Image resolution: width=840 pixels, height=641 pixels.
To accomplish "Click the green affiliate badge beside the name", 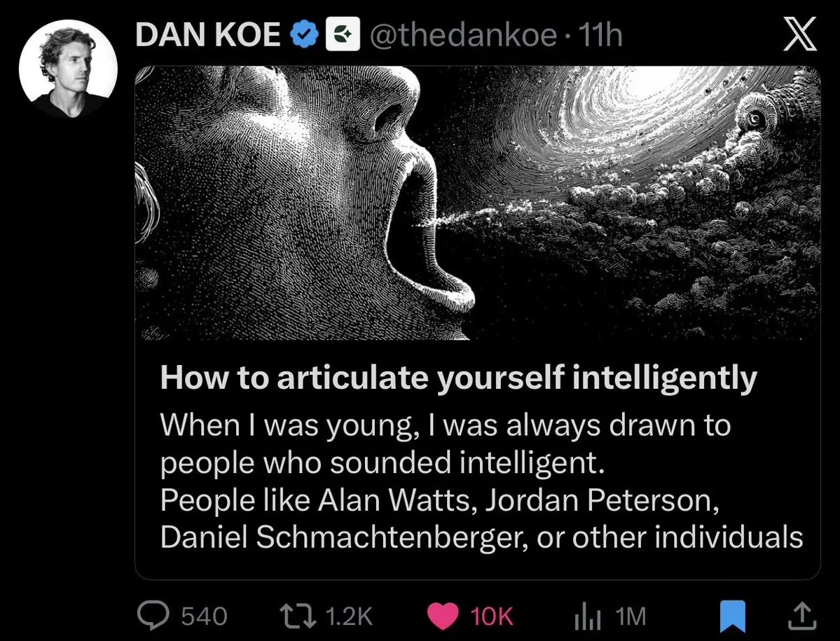I will click(343, 34).
